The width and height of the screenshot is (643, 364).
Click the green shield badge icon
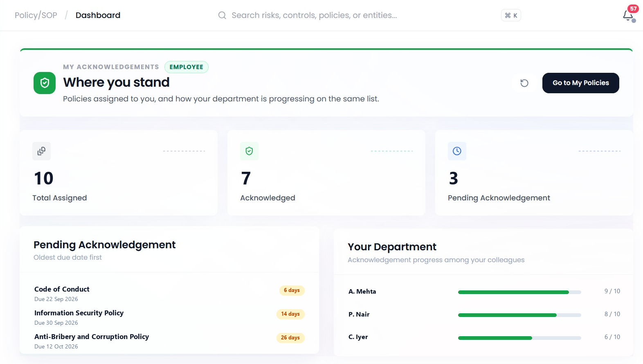pos(45,83)
